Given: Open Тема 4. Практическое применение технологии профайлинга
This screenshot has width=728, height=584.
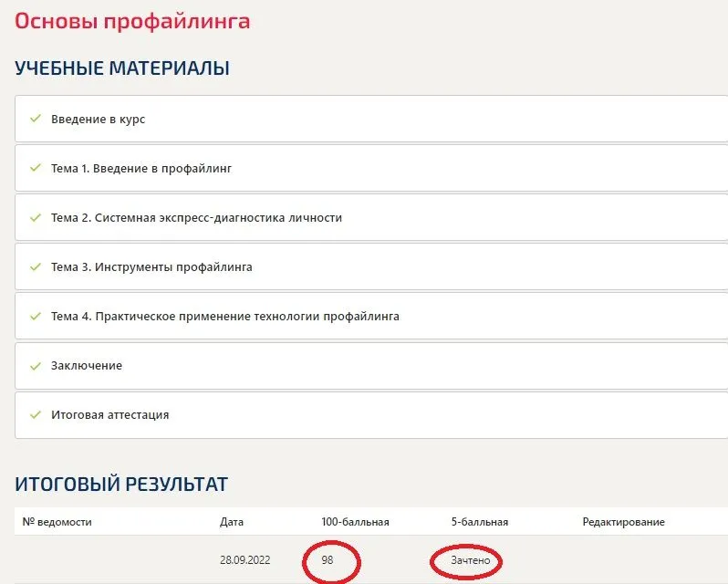Looking at the screenshot, I should pos(224,317).
